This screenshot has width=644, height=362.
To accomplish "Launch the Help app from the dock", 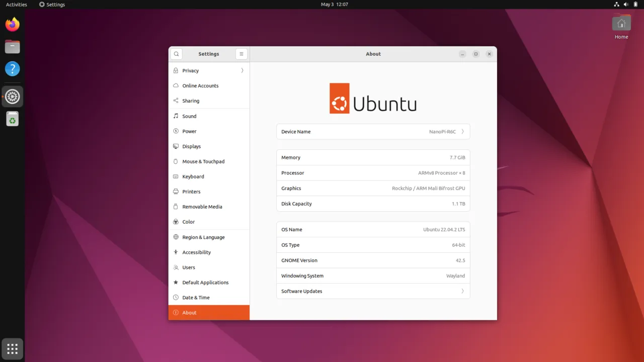I will (x=13, y=69).
